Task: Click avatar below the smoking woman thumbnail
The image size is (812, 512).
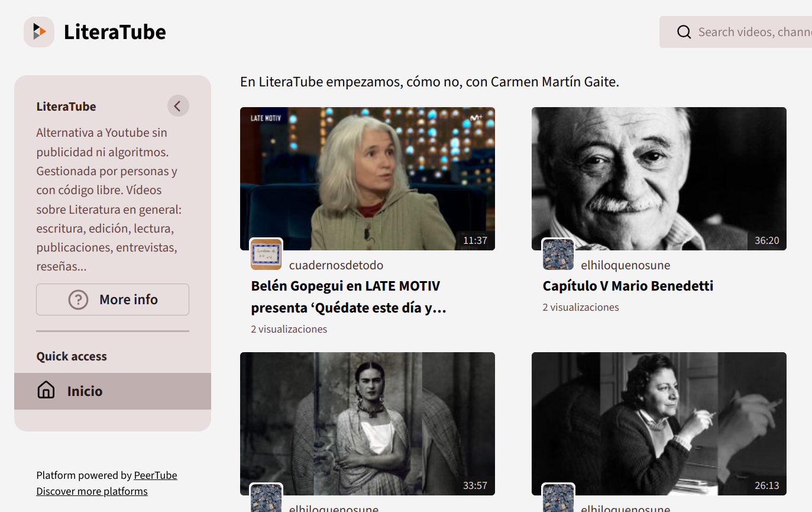Action: pyautogui.click(x=558, y=498)
